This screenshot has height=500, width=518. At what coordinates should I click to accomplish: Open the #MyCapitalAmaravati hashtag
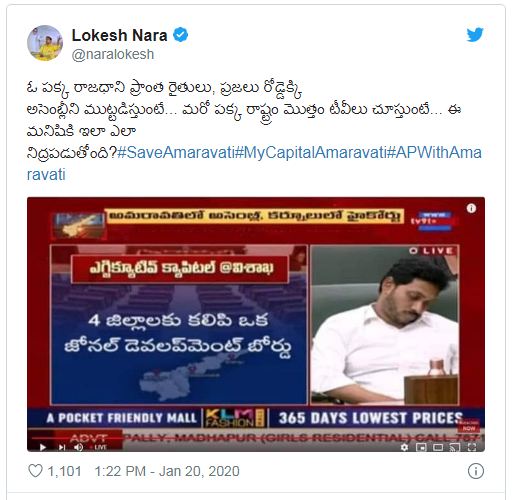click(311, 152)
